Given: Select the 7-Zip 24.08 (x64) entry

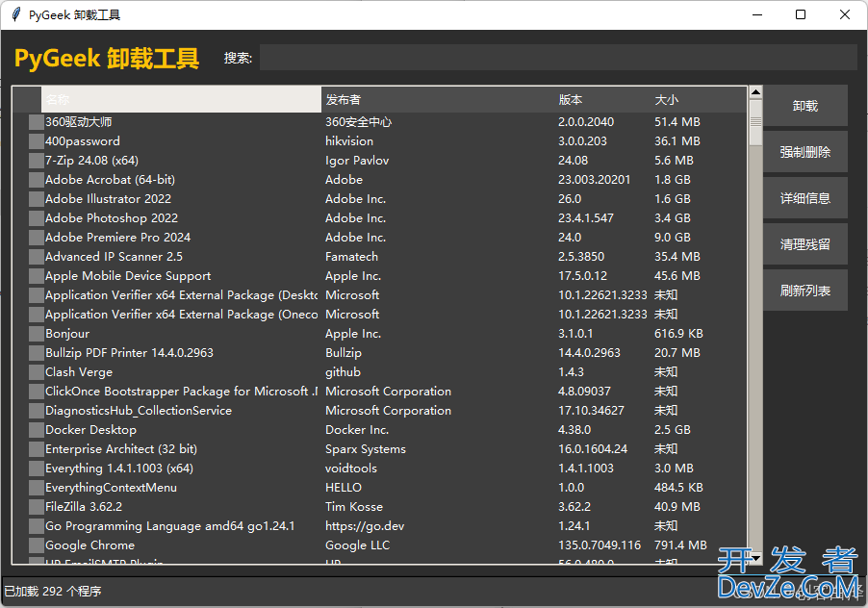Looking at the screenshot, I should tap(91, 161).
